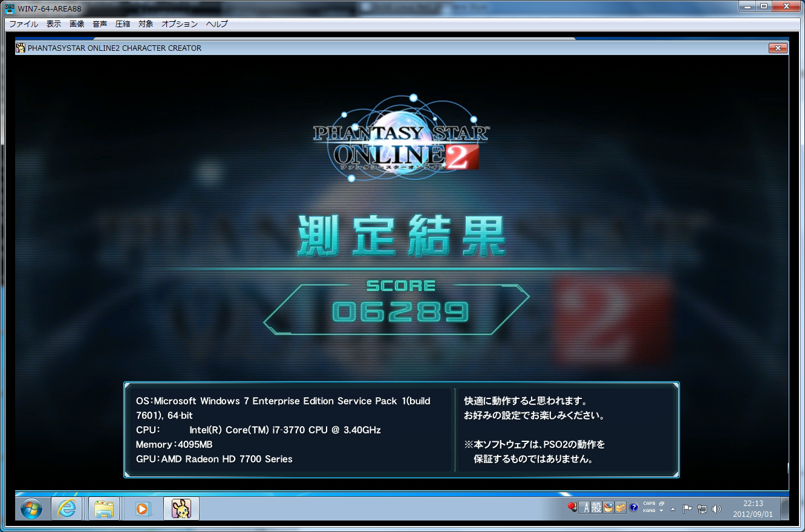Viewport: 805px width, 532px height.
Task: Click the SCORE label
Action: click(x=400, y=286)
